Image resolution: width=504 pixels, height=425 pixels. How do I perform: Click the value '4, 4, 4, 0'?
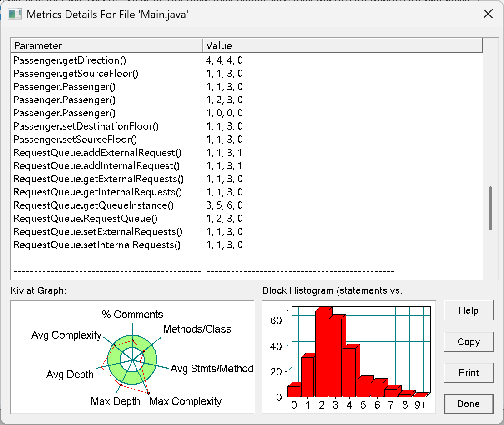tap(224, 60)
